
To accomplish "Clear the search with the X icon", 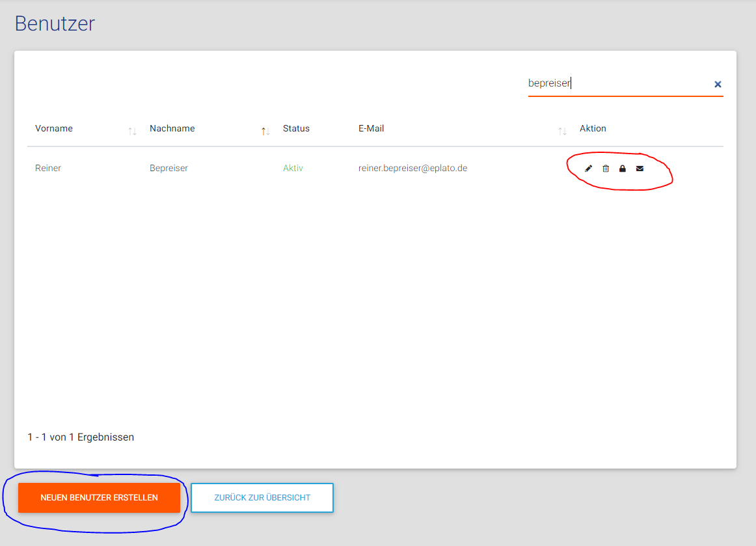I will (718, 84).
